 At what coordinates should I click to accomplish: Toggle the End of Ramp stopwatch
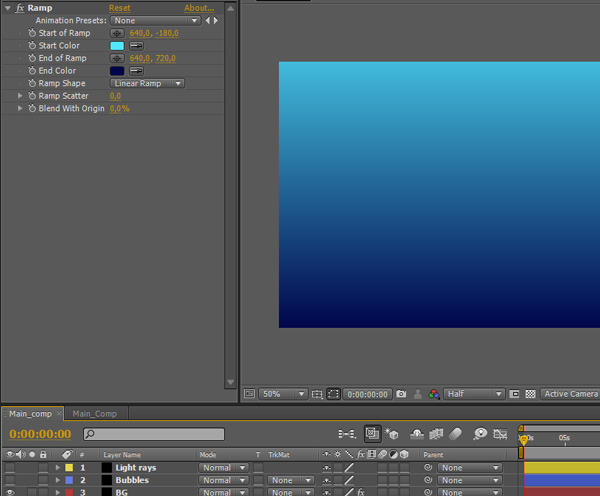[32, 58]
